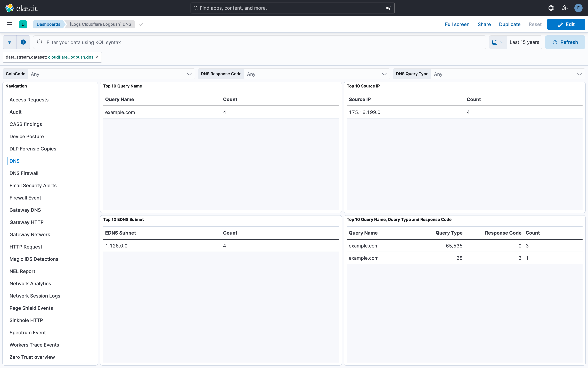This screenshot has width=588, height=368.
Task: Click the green D space avatar
Action: point(23,24)
